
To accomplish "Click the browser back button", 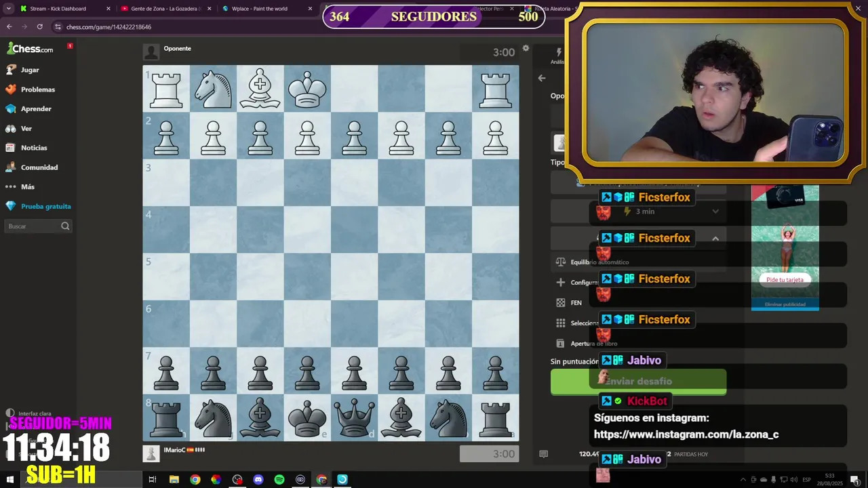I will (9, 26).
